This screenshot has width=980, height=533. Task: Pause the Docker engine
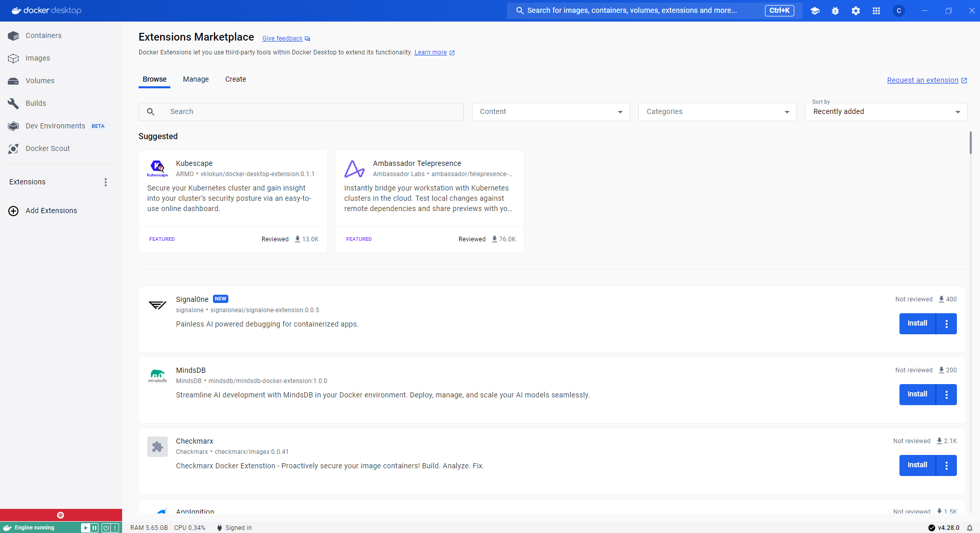click(94, 528)
